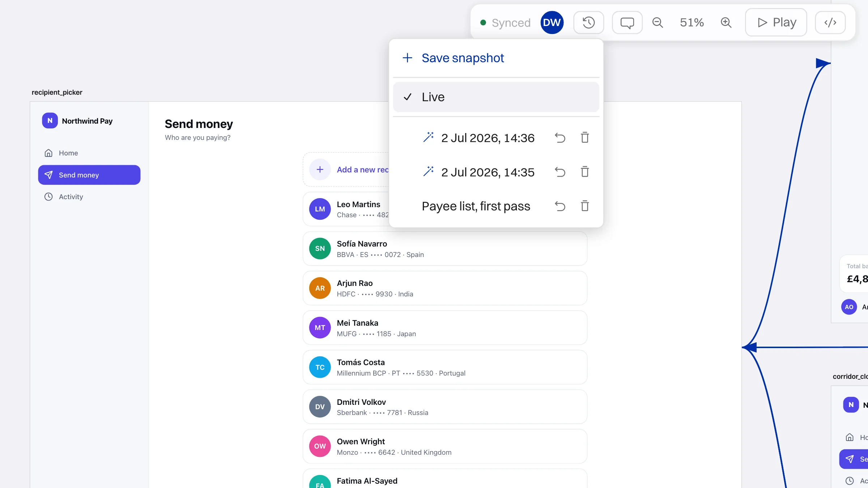This screenshot has height=488, width=868.
Task: Click the 'Who are you paying?' subtitle
Action: click(197, 138)
